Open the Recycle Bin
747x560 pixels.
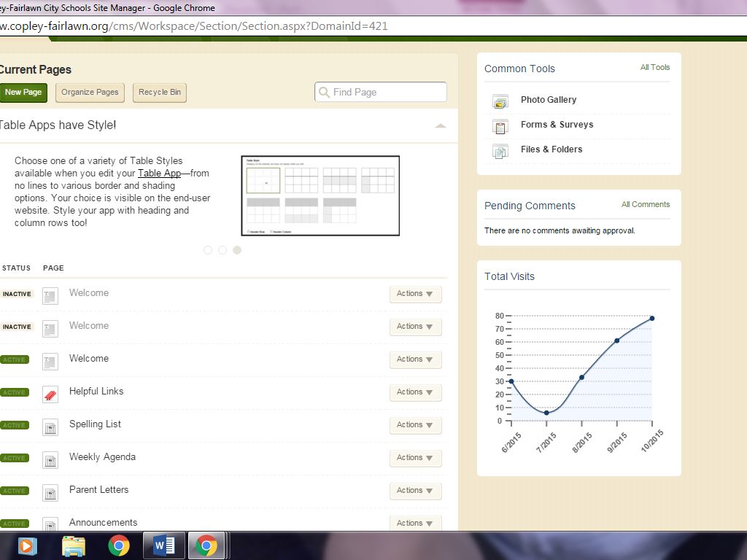[160, 93]
